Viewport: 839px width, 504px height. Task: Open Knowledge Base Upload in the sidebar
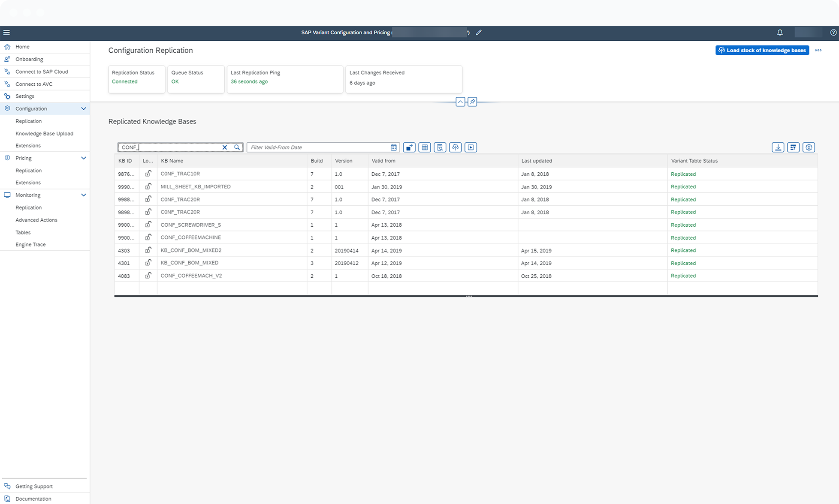(x=44, y=133)
